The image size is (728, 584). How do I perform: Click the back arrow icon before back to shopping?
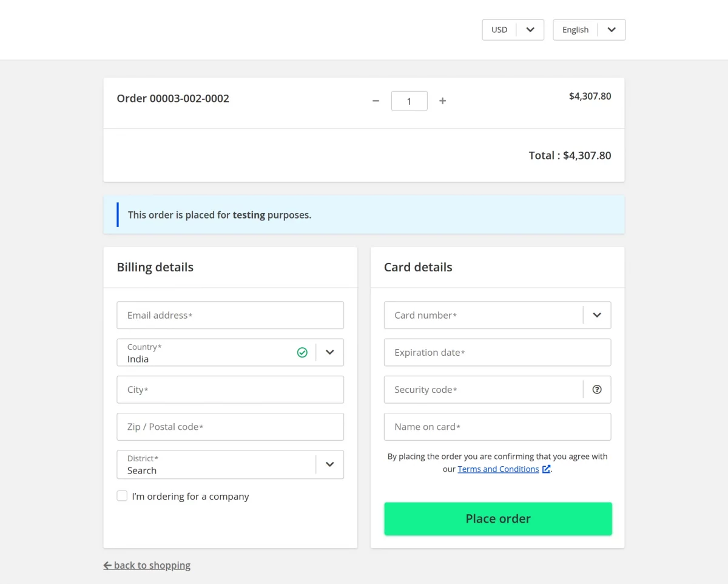(107, 565)
